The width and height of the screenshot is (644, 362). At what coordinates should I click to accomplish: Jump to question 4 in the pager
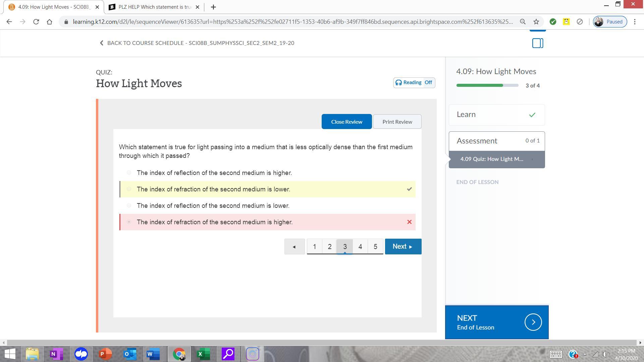coord(360,247)
